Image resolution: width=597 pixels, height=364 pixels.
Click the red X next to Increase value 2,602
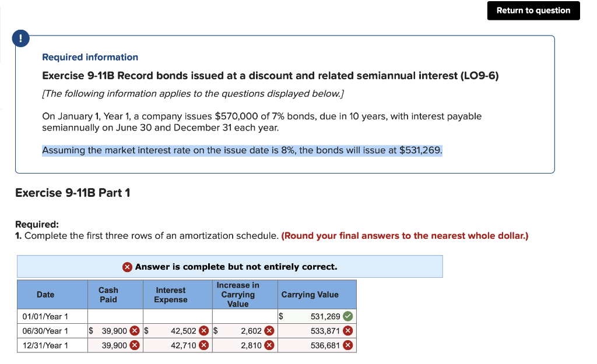pos(268,331)
